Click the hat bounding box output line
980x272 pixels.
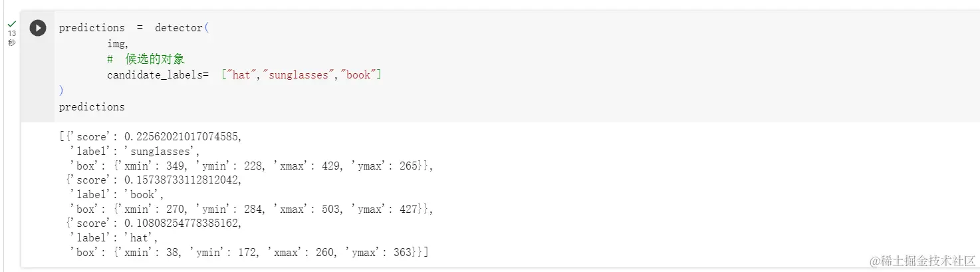(x=249, y=252)
